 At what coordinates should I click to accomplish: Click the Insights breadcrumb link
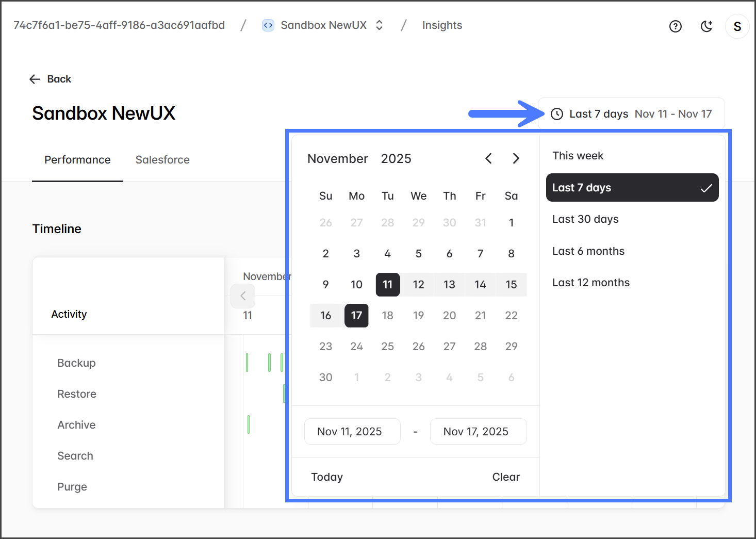coord(442,25)
